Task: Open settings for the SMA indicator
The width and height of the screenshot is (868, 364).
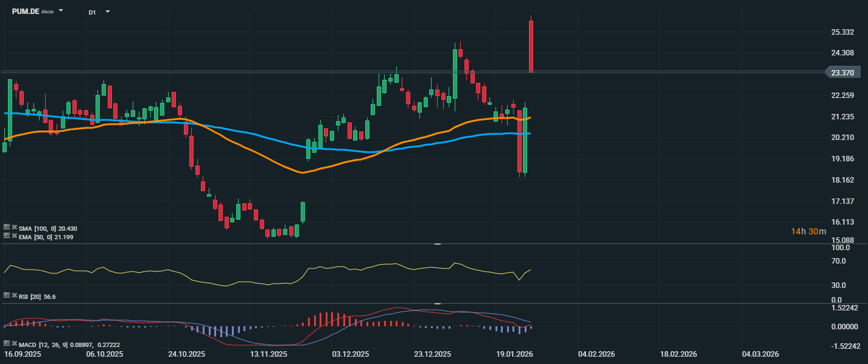Action: point(7,228)
